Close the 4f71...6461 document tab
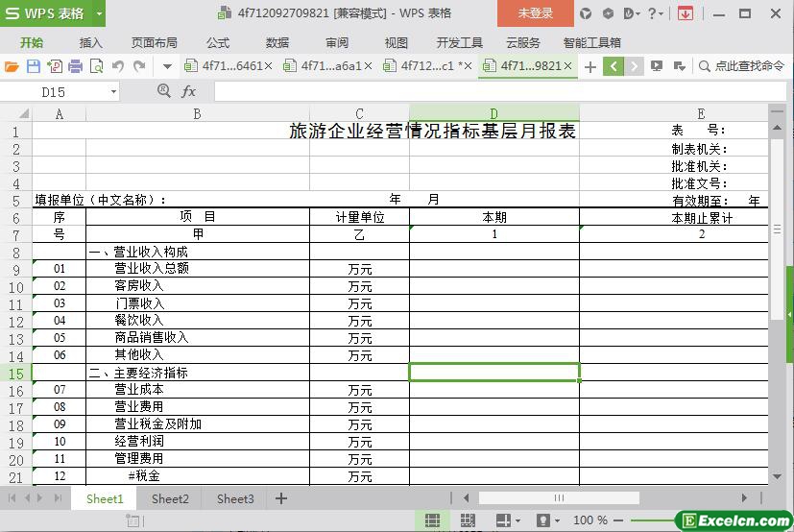This screenshot has height=532, width=794. coord(269,66)
